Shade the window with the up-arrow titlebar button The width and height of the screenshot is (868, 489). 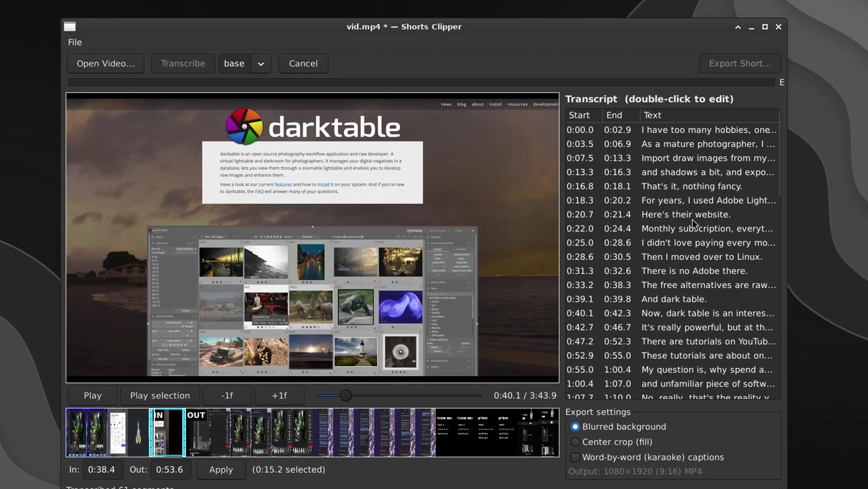click(x=738, y=27)
